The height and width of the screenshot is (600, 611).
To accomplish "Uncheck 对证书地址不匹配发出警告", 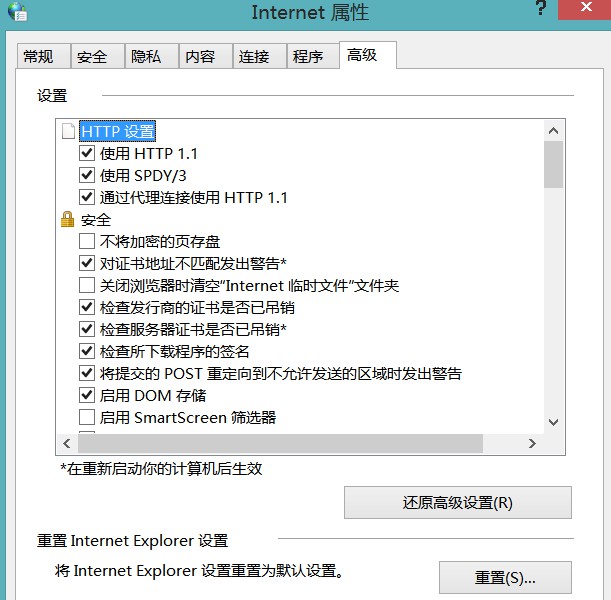I will click(x=87, y=263).
